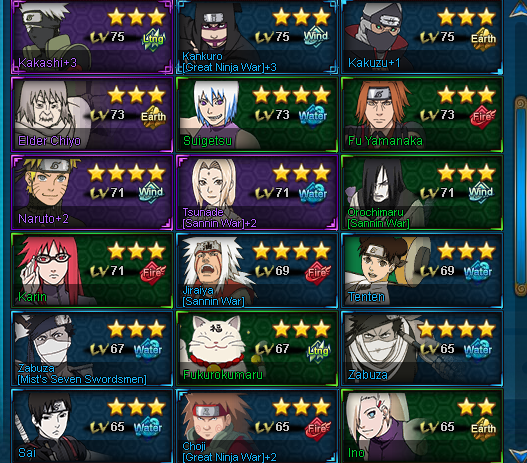The width and height of the screenshot is (527, 463).
Task: Click the Lightning element icon on Kakashi+3 card
Action: tap(153, 40)
